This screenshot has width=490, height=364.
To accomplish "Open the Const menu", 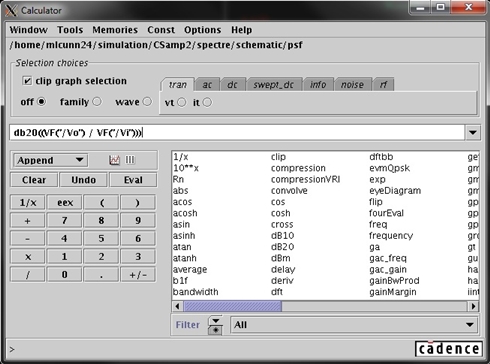I will (161, 30).
